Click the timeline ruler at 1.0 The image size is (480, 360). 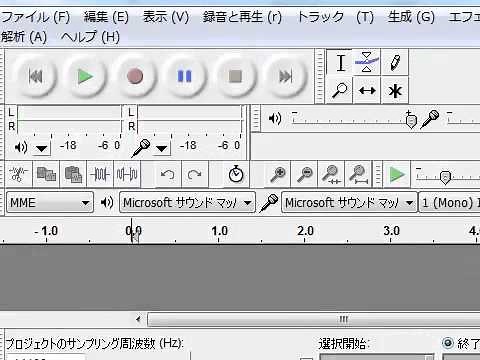coord(219,231)
